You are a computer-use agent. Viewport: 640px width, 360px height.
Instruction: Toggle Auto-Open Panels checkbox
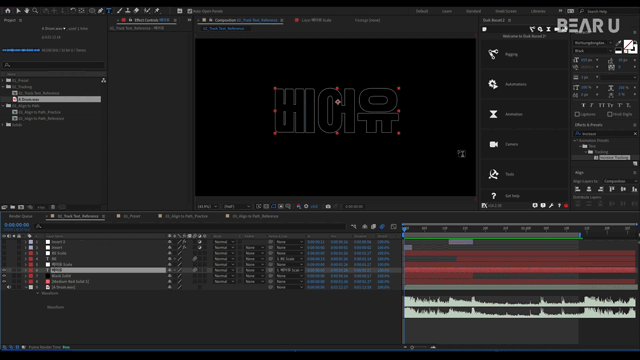[190, 11]
